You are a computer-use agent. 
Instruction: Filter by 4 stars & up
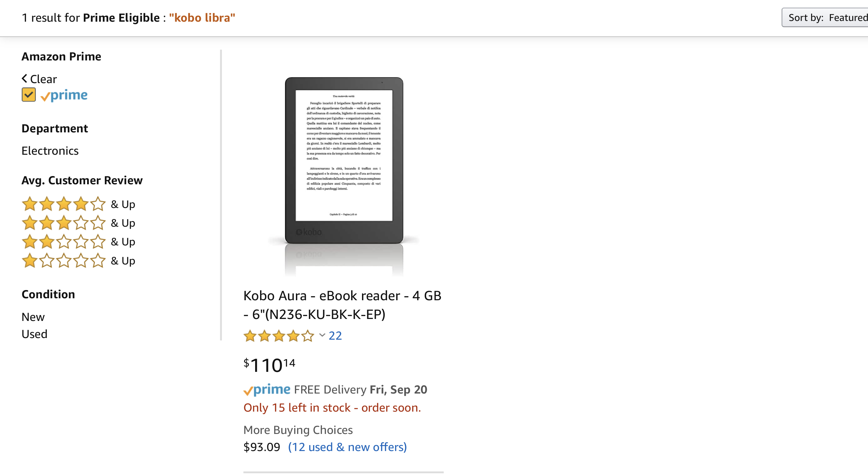coord(78,204)
